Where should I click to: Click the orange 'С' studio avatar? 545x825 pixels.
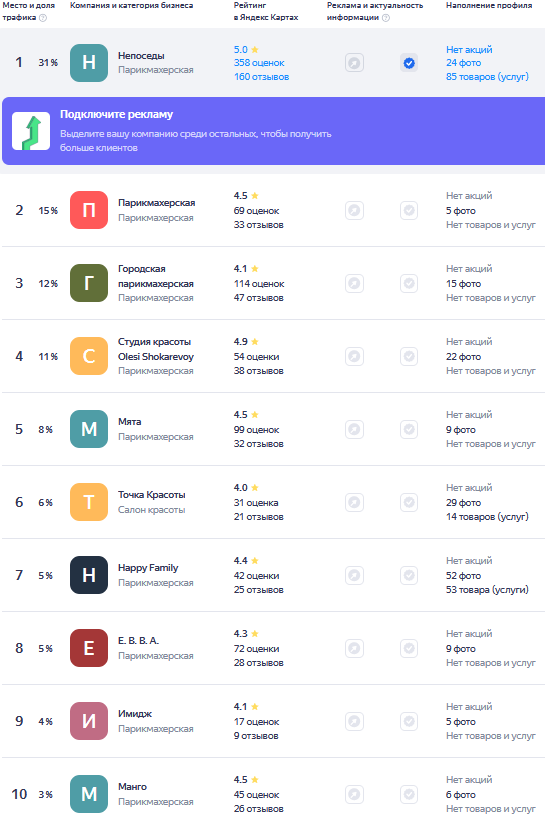tap(89, 356)
